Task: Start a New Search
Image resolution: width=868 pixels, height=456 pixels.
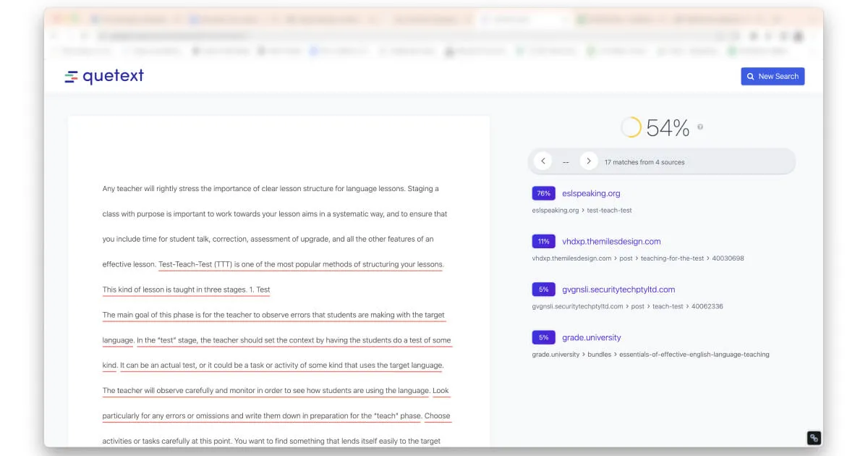Action: (772, 76)
